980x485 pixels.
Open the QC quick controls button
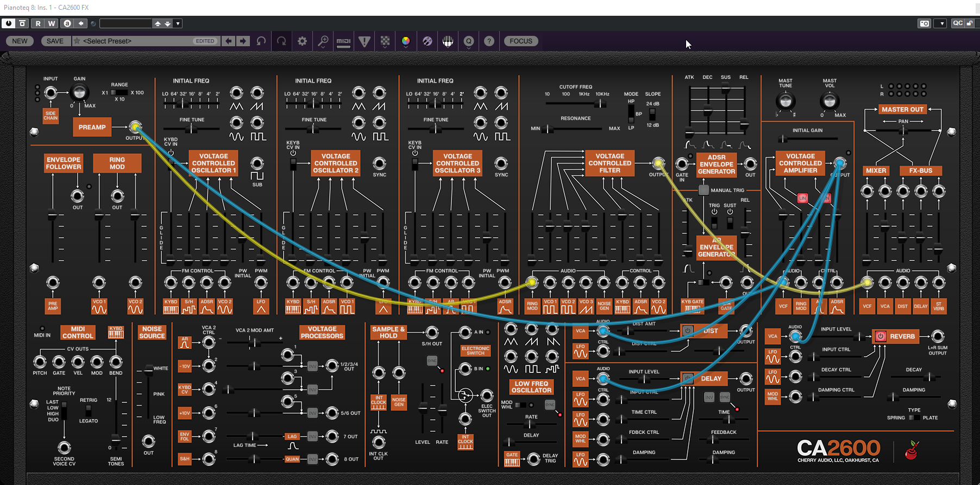coord(958,23)
